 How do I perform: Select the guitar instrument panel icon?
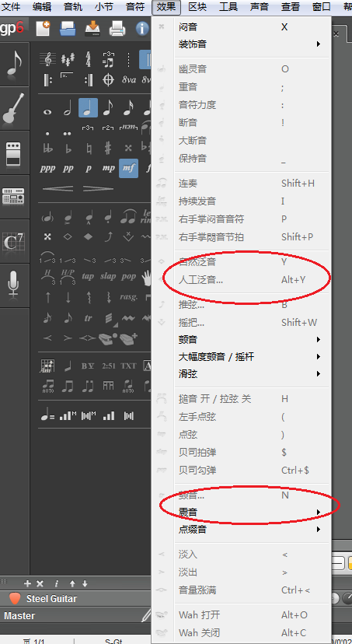point(13,109)
